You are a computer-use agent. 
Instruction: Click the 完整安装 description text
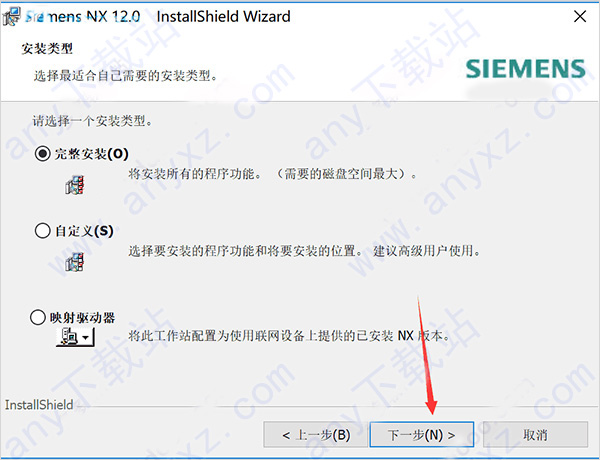[272, 174]
